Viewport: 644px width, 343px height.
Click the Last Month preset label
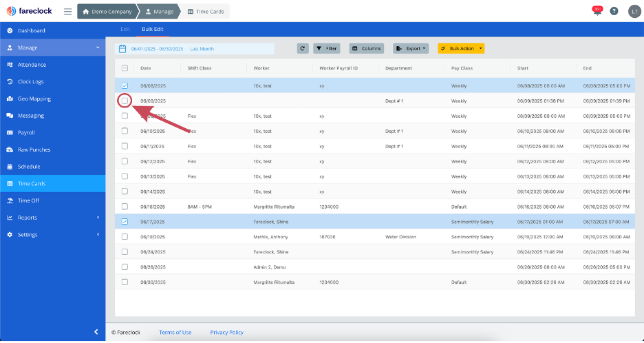click(202, 48)
